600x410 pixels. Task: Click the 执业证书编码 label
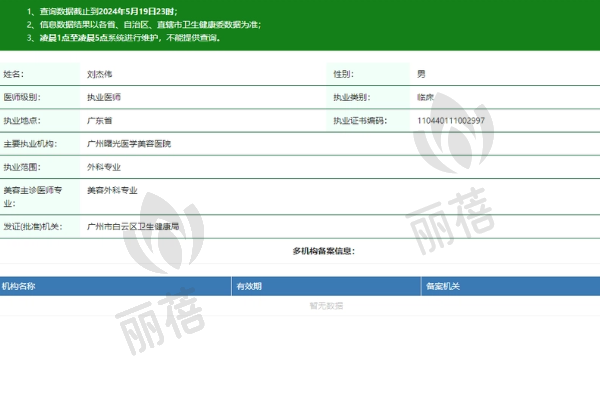pyautogui.click(x=360, y=121)
